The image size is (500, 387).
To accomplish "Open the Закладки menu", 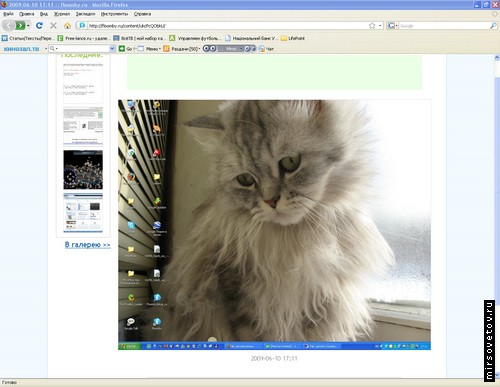I will 85,14.
